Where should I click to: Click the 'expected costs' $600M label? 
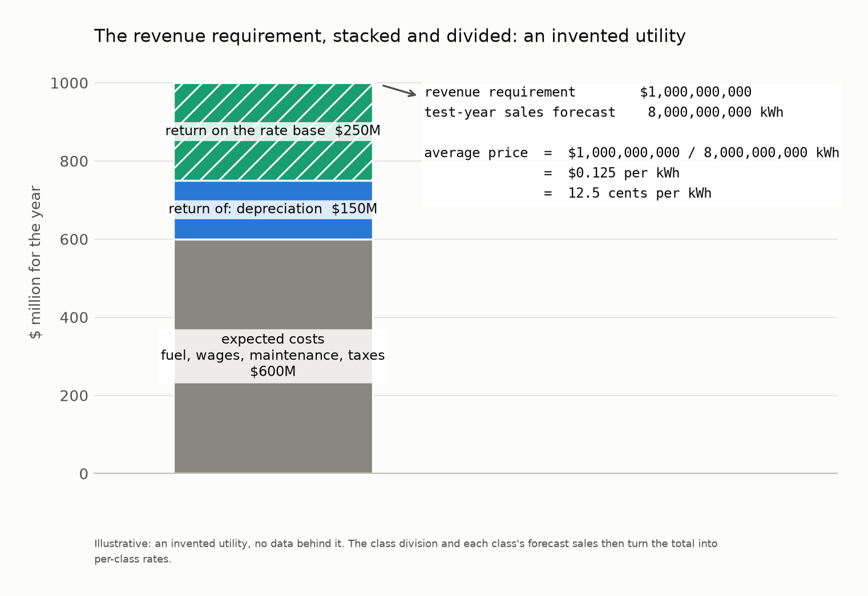273,355
